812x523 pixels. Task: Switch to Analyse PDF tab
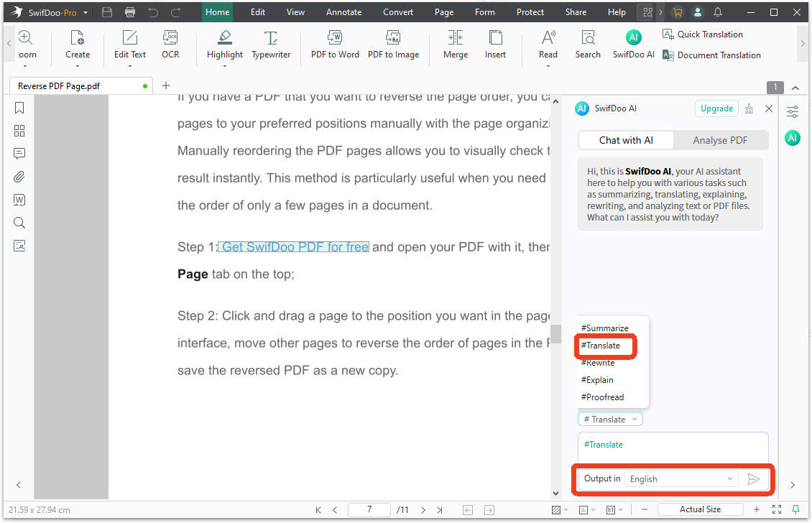(x=720, y=140)
